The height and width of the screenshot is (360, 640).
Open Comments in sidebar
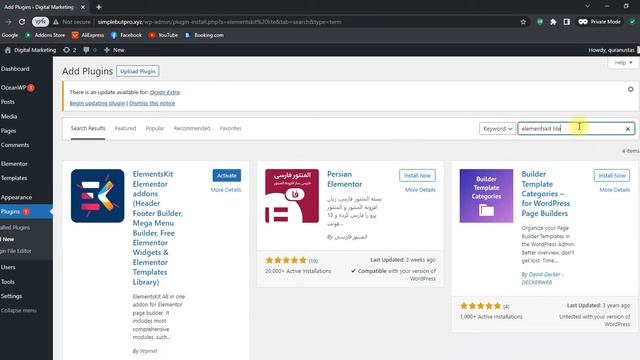(x=15, y=145)
